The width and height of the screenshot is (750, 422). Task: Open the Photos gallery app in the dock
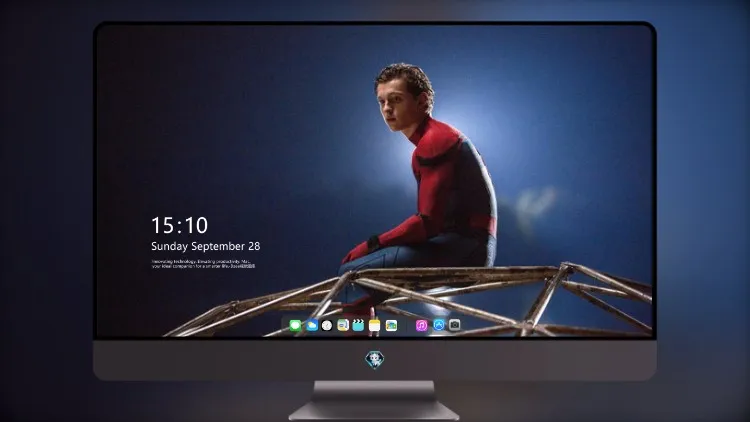click(391, 326)
